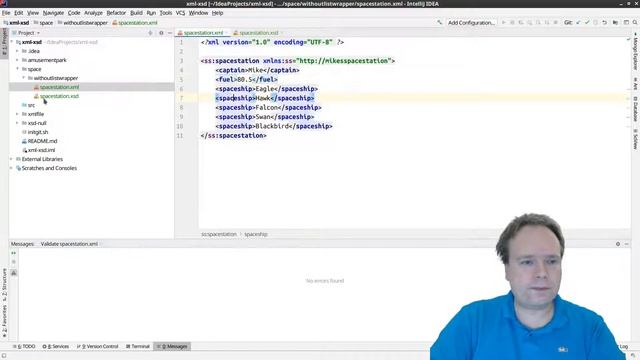Open the Navigate menu
640x360 pixels.
pos(53,13)
